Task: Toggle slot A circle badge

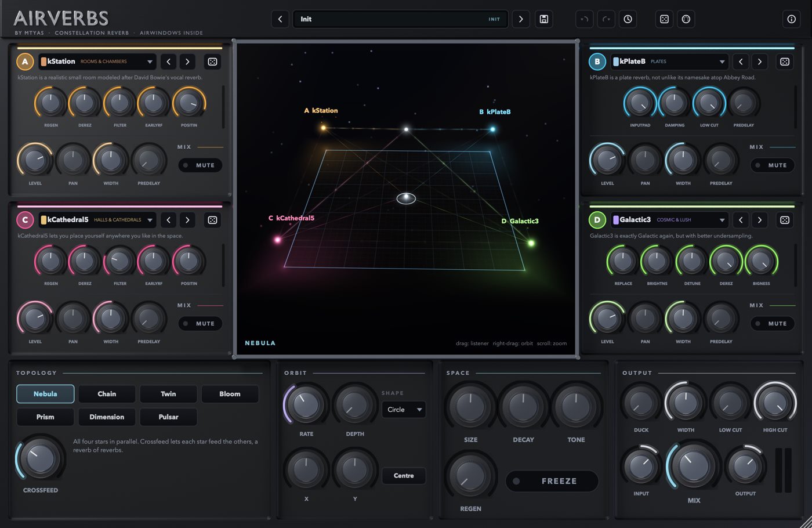Action: tap(25, 62)
